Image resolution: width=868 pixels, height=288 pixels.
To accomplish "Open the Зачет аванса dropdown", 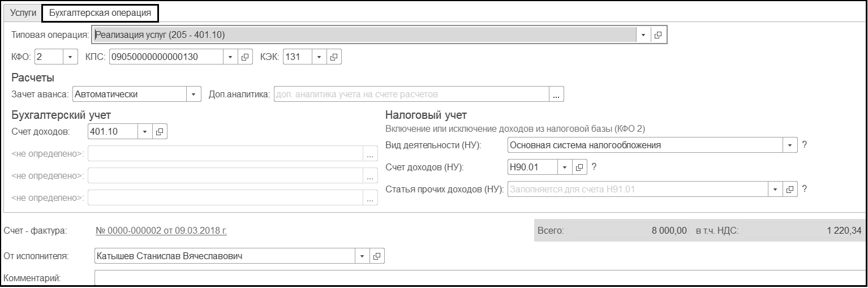I will (194, 95).
